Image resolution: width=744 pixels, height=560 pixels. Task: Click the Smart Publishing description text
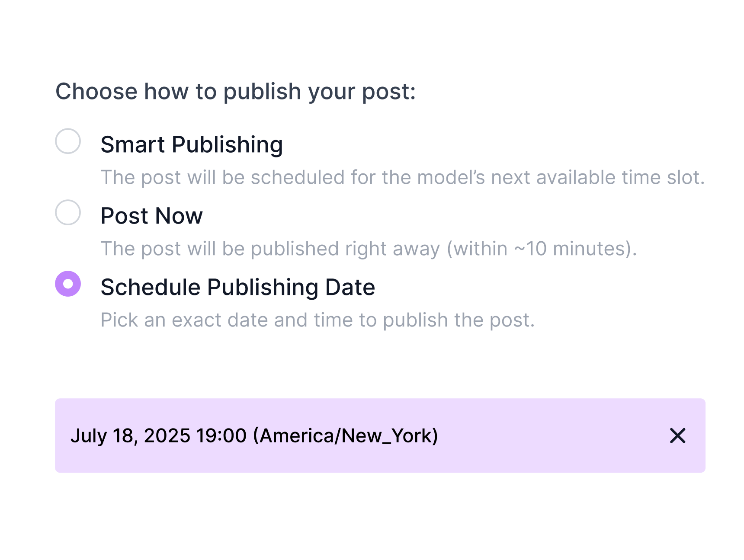(x=402, y=177)
